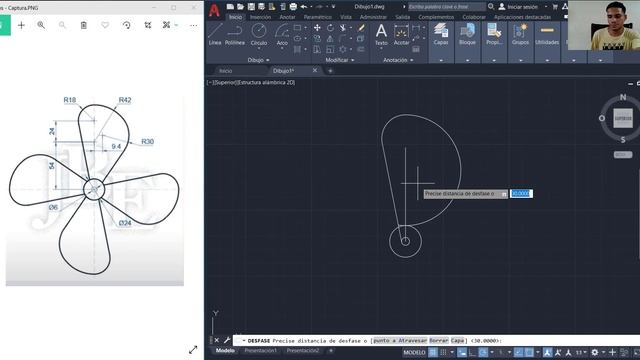The width and height of the screenshot is (640, 360).
Task: Open the Arco options dropdown arrow
Action: [x=282, y=49]
